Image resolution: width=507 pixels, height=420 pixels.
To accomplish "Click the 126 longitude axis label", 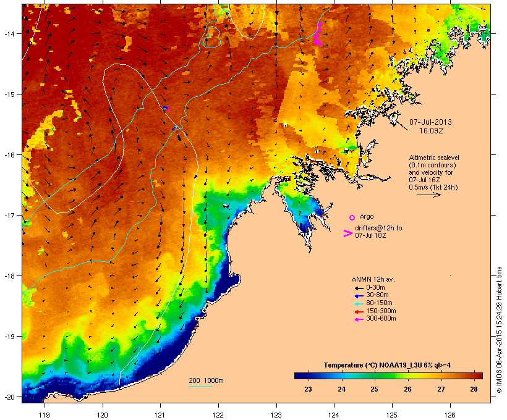I will [449, 415].
